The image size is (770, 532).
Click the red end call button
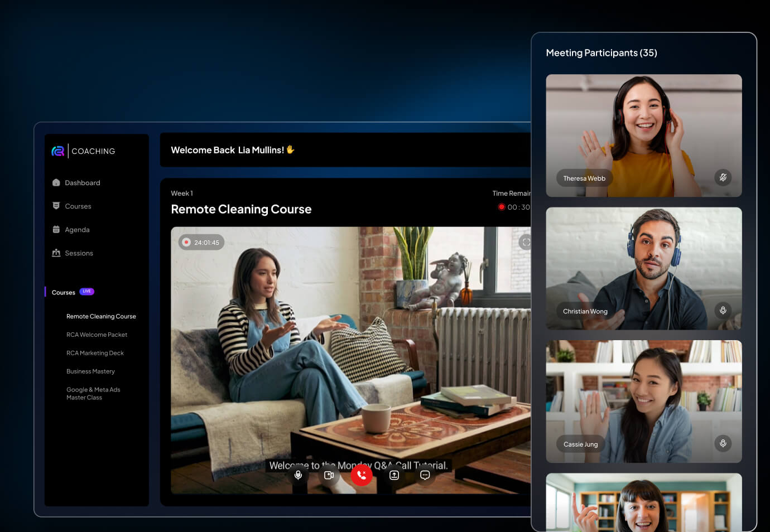coord(362,475)
